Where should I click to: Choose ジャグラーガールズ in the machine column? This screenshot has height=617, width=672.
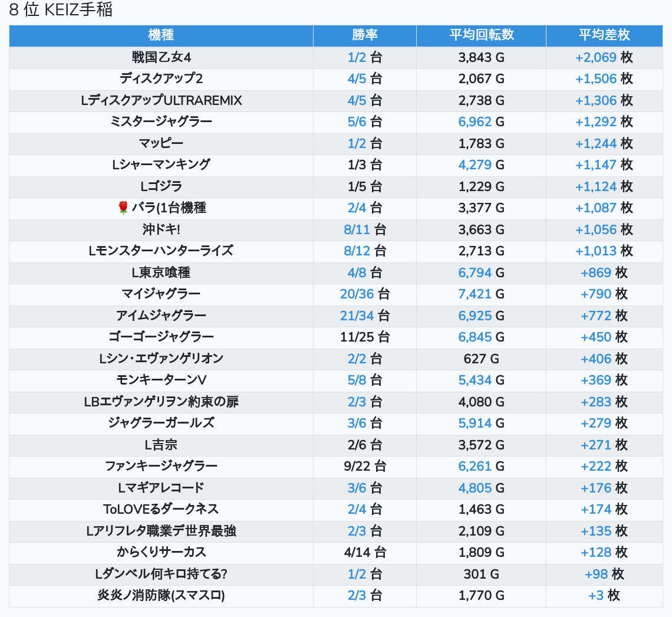[161, 423]
